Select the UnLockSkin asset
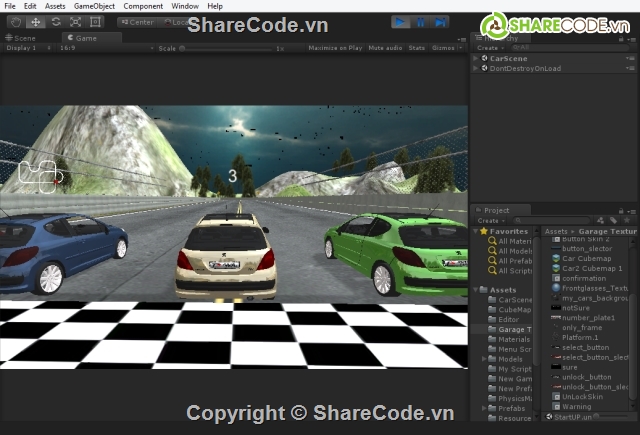The width and height of the screenshot is (640, 435). [577, 397]
